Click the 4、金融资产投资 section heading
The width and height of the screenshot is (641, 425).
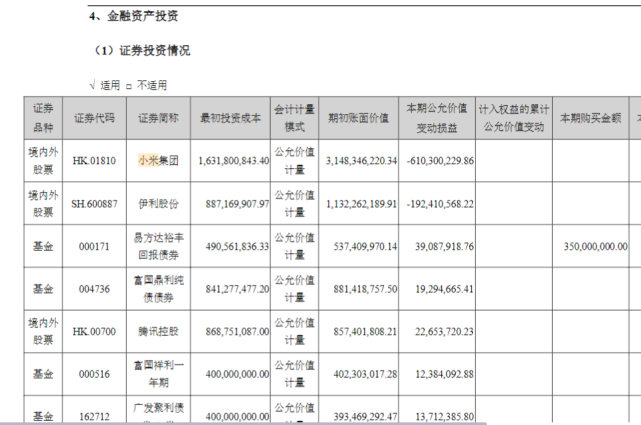pos(134,16)
